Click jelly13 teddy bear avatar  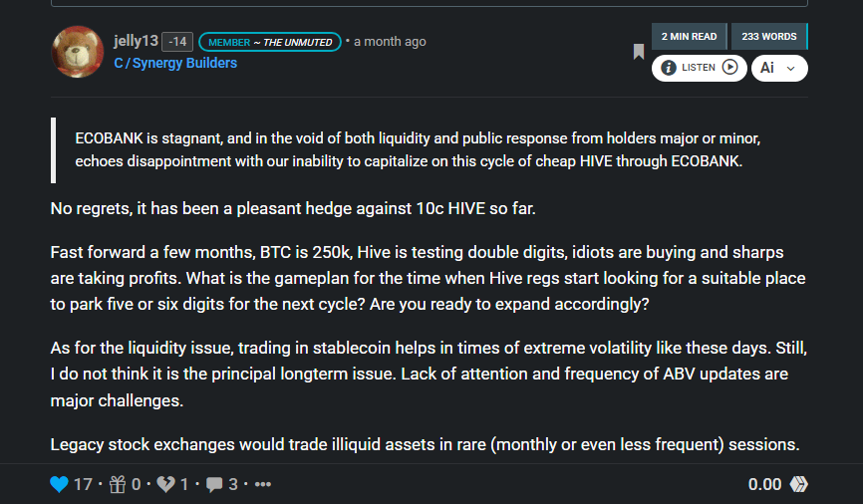pyautogui.click(x=77, y=52)
